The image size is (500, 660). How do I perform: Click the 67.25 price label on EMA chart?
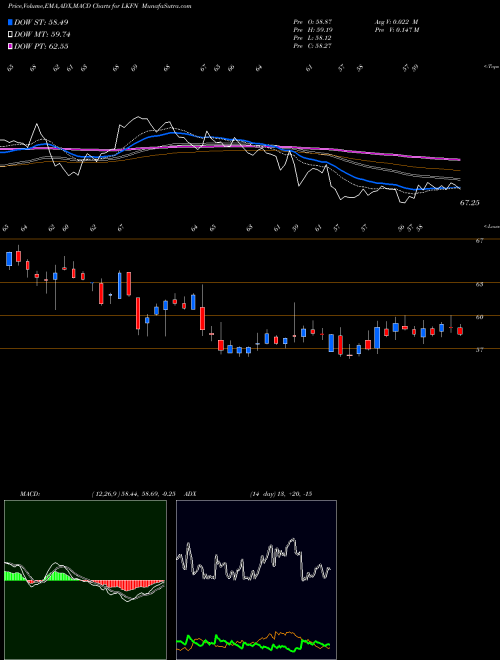pos(469,203)
